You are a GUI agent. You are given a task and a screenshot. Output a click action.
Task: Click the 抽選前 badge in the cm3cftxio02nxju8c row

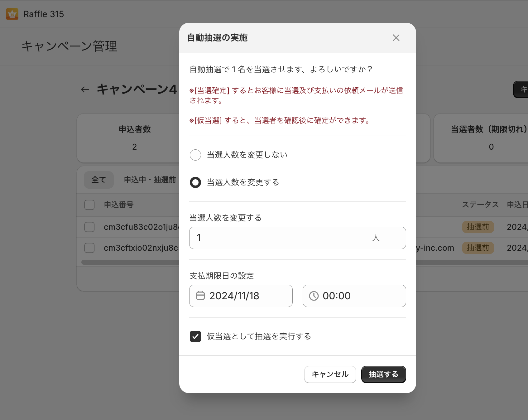click(x=478, y=248)
